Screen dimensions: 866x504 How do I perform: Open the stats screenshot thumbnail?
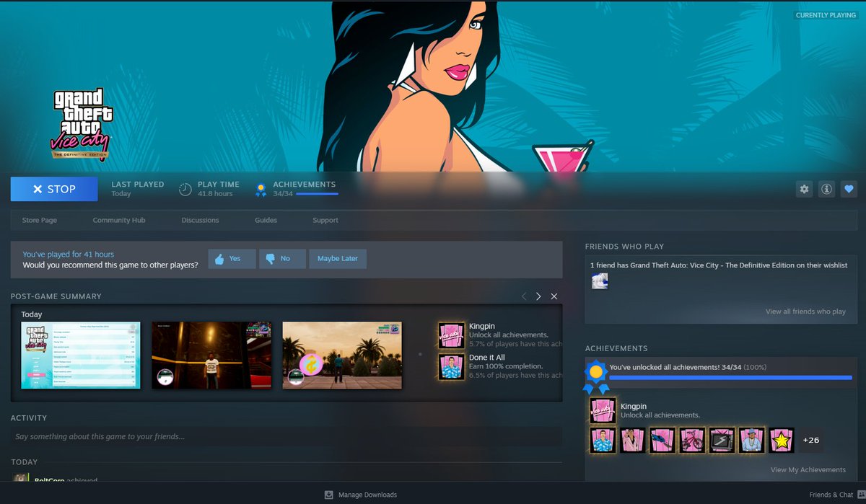click(x=81, y=355)
